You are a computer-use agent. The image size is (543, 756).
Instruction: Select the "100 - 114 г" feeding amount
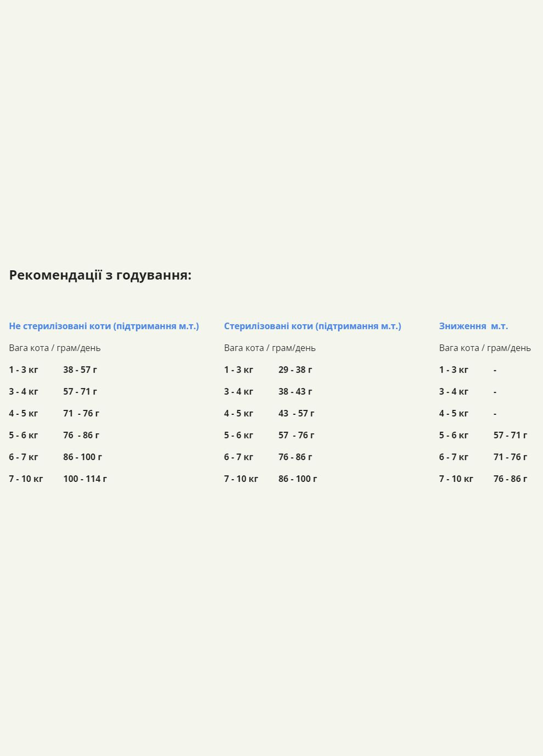tap(85, 479)
